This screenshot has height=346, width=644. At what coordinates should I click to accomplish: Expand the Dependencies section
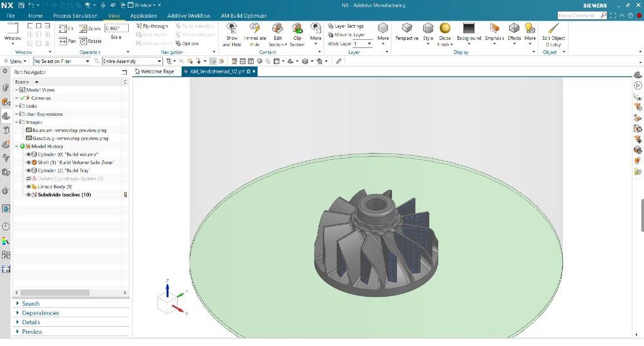click(x=40, y=313)
